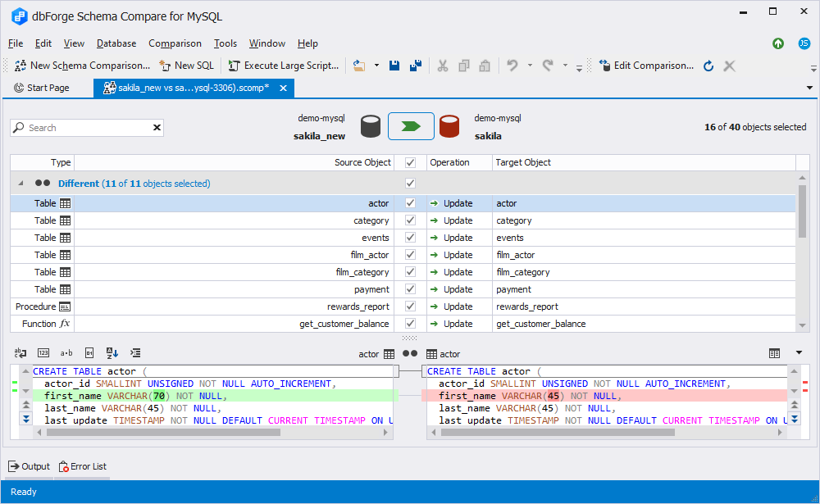Open the Redo dropdown arrow
Screen dimensions: 820x504
565,66
